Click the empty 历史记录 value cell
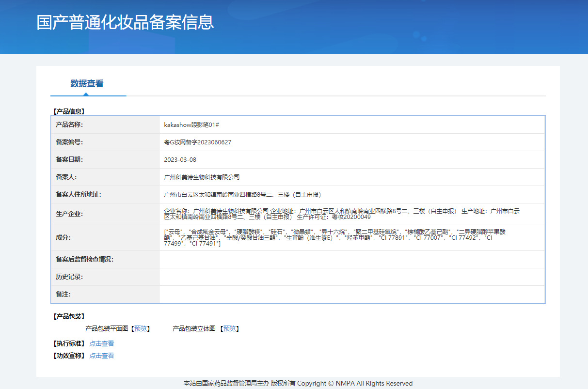Screen dimensions: 588x389 point(351,277)
